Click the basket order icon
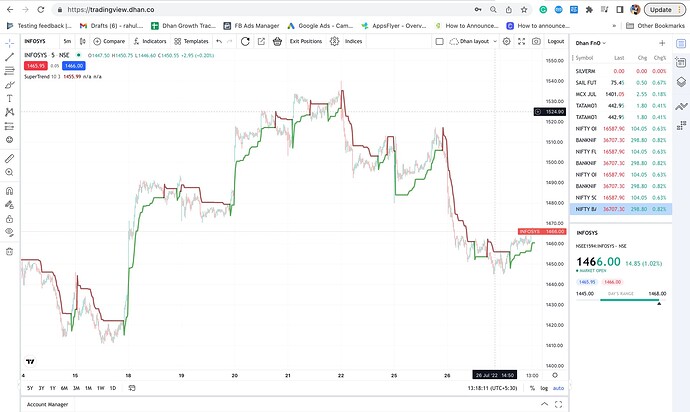Screen dimensions: 690x412 click(x=277, y=41)
